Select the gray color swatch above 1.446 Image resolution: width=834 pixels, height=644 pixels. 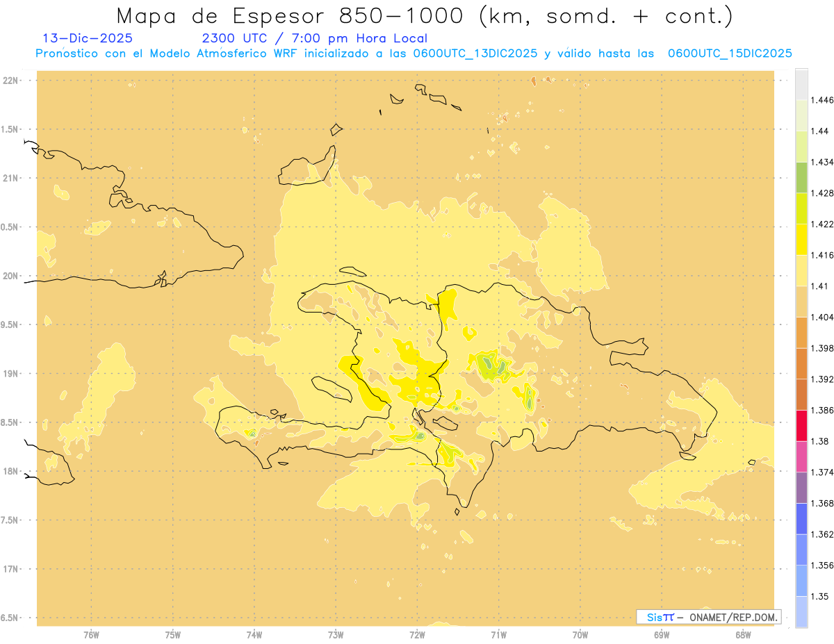click(801, 84)
